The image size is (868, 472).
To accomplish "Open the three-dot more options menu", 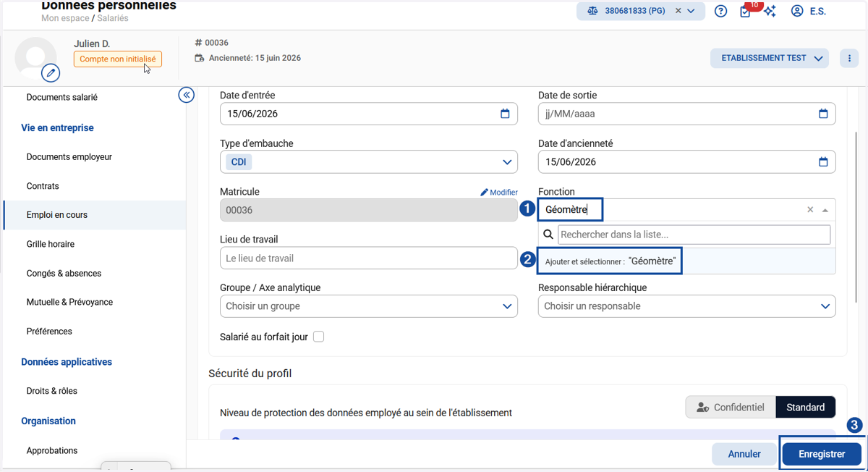I will 849,59.
